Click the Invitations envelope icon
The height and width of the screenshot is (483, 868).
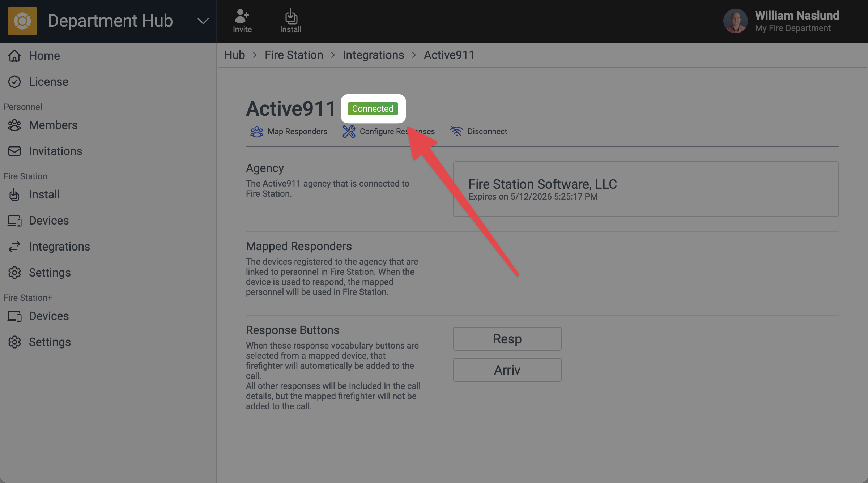14,151
